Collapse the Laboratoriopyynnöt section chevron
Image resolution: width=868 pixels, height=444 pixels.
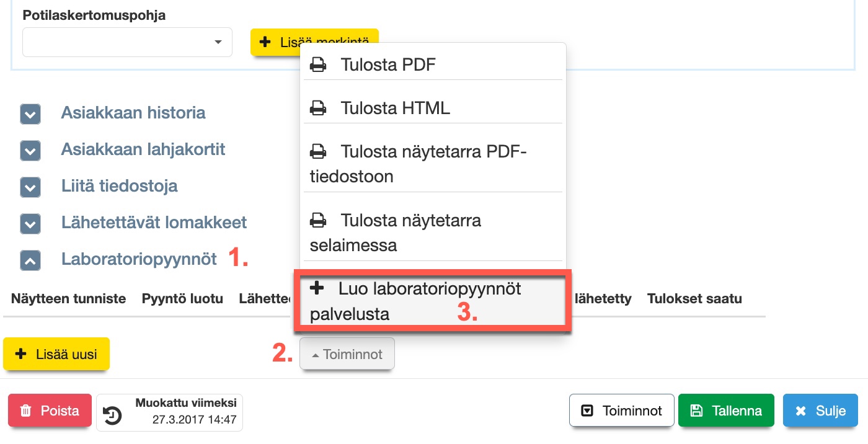click(30, 260)
